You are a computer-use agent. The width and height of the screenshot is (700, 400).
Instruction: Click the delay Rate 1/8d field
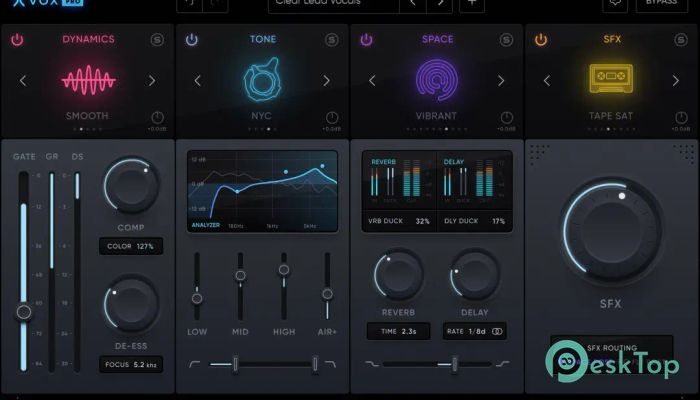coord(466,331)
